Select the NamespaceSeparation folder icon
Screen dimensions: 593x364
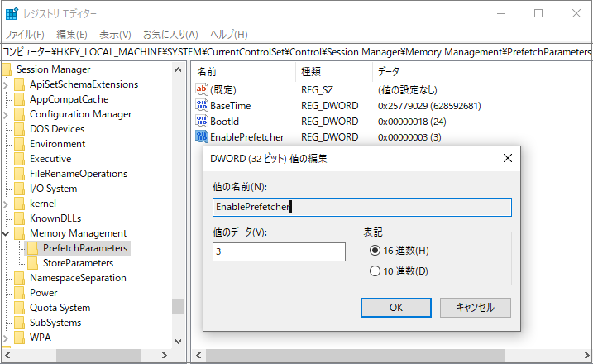[x=19, y=278]
